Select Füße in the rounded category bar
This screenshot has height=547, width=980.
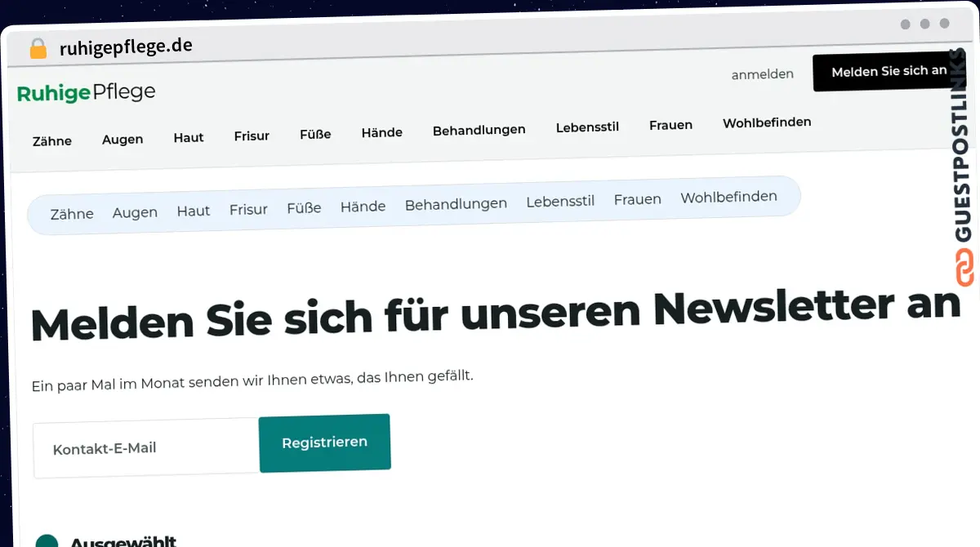pos(304,208)
